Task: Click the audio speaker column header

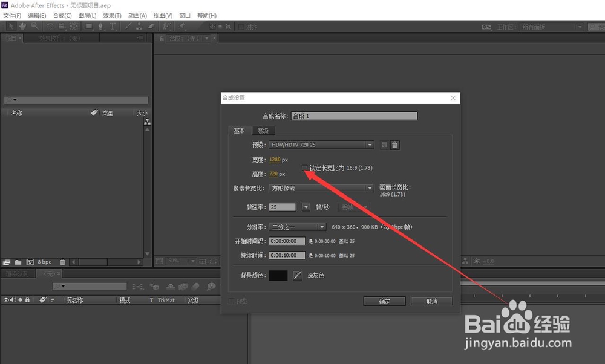Action: (13, 300)
